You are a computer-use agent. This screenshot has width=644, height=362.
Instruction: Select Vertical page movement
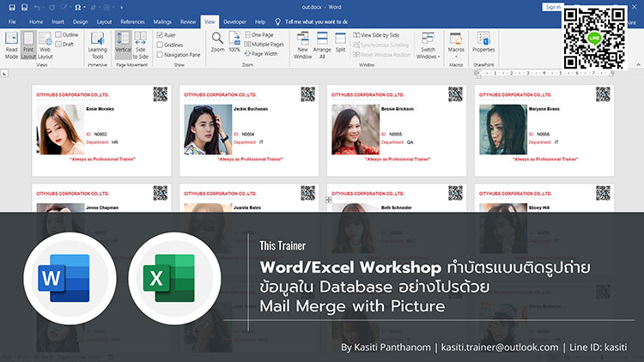point(123,45)
